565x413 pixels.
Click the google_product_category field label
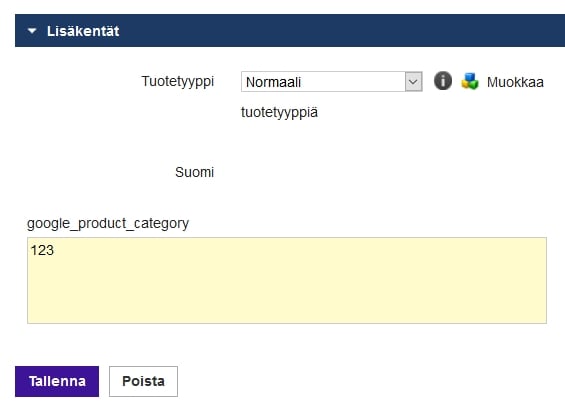tap(108, 223)
